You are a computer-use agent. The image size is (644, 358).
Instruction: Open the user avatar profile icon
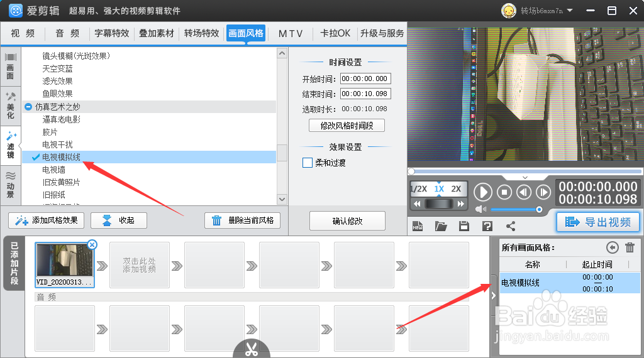[508, 11]
